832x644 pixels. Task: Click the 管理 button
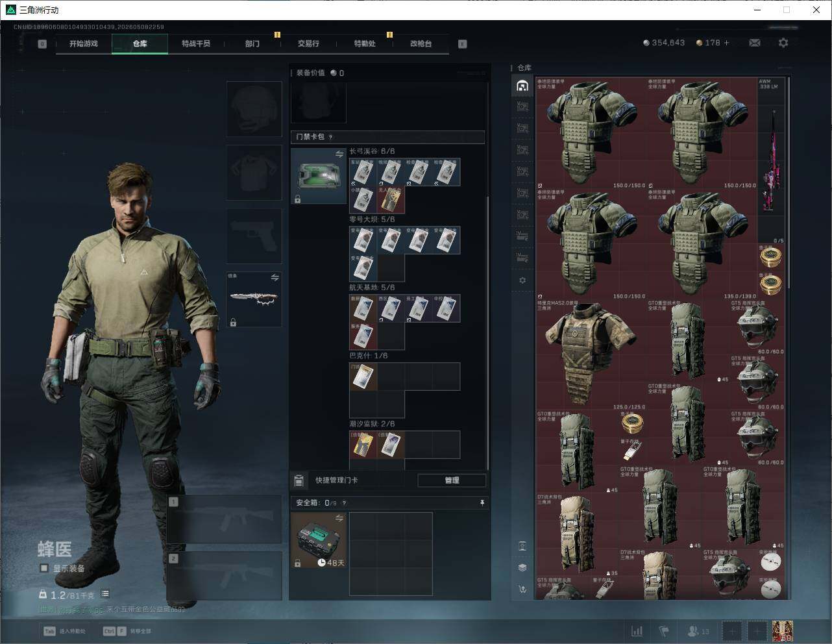[x=452, y=480]
